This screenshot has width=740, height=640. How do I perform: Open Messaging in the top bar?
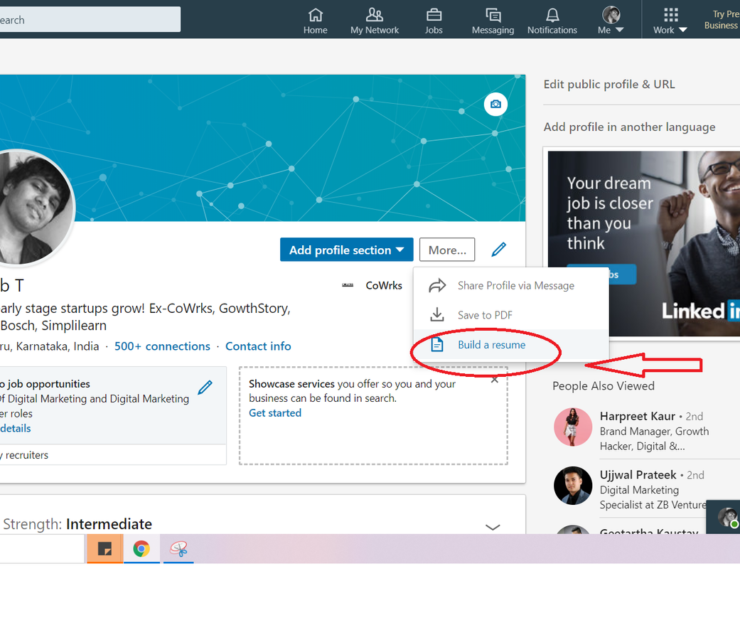(493, 21)
